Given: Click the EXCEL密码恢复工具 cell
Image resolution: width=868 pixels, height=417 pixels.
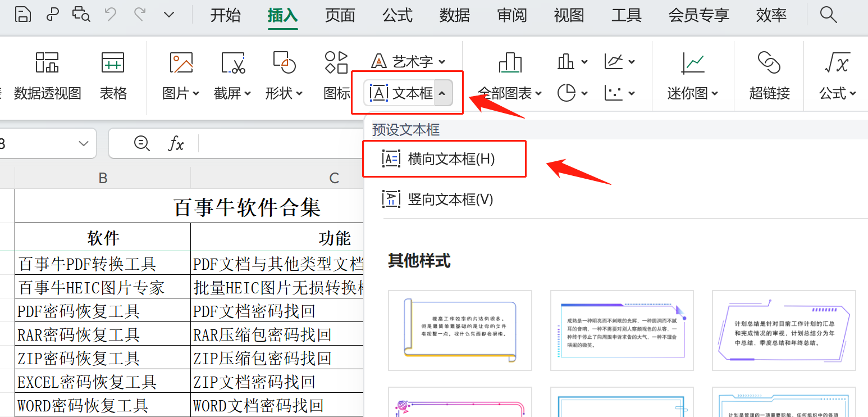Looking at the screenshot, I should [x=103, y=382].
